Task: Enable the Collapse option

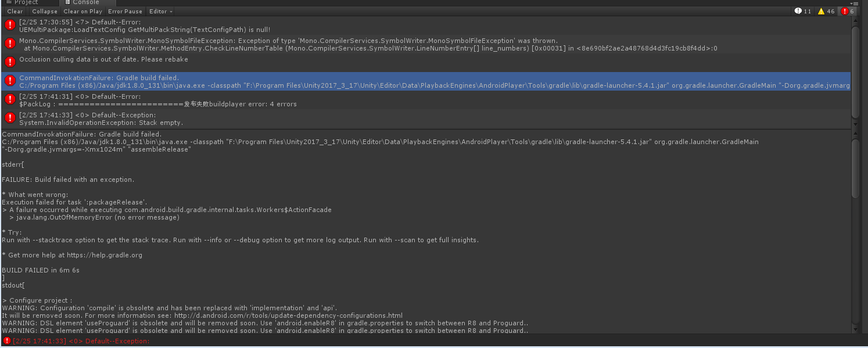Action: (45, 11)
